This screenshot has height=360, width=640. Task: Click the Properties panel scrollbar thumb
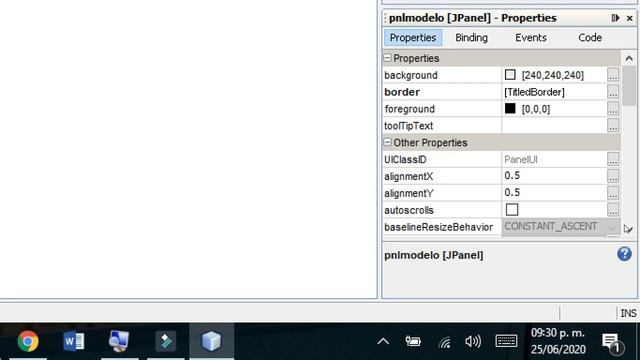coord(629,86)
